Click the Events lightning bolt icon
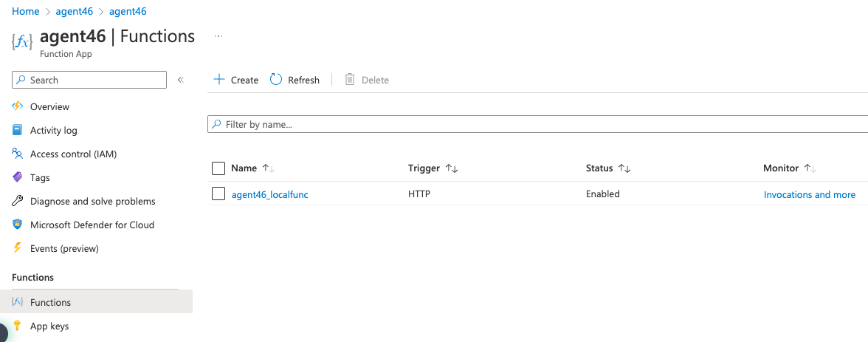This screenshot has height=342, width=868. coord(18,248)
